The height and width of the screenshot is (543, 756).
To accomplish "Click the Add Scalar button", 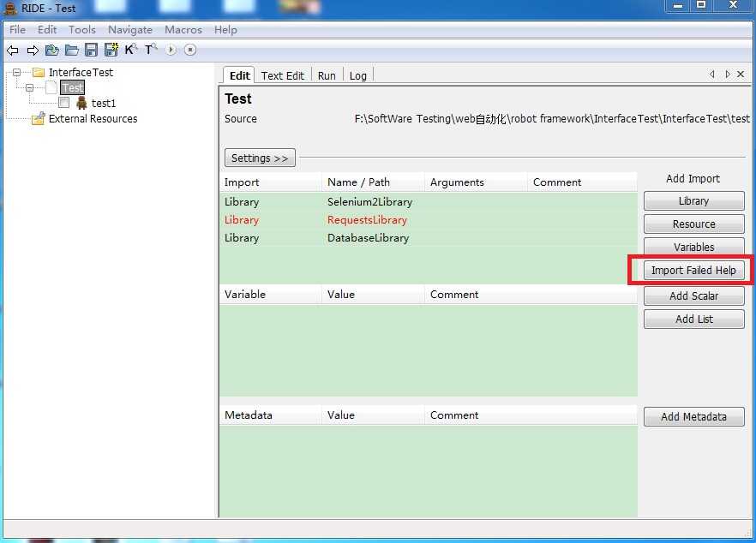I will click(693, 295).
